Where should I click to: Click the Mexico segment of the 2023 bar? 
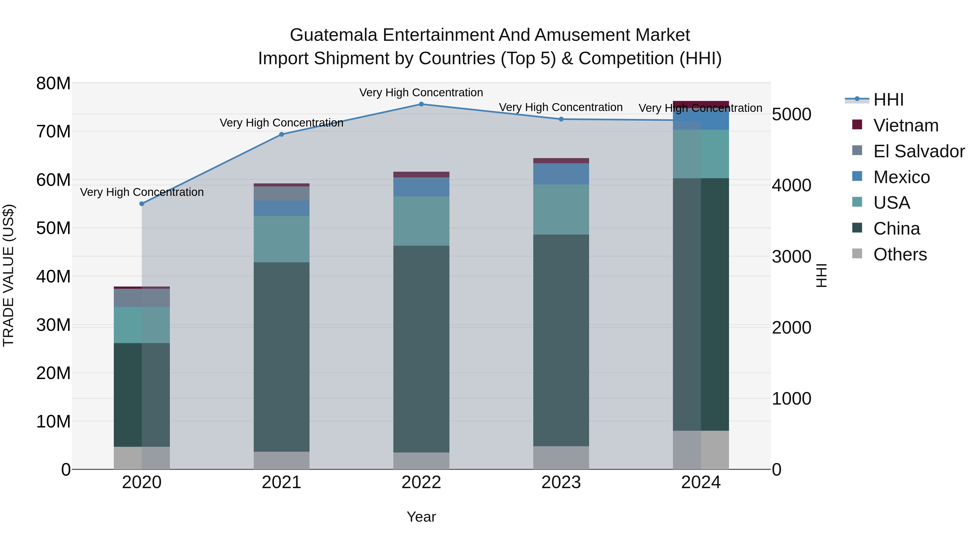pyautogui.click(x=561, y=174)
